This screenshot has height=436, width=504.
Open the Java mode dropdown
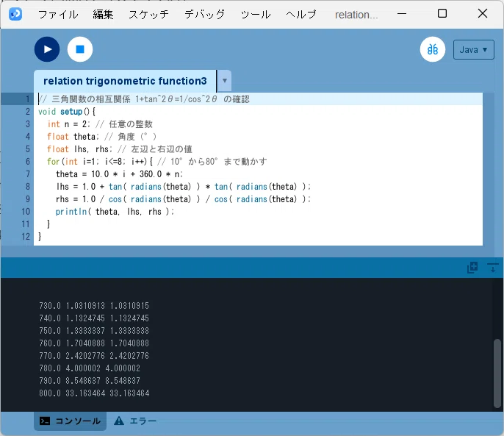(473, 49)
